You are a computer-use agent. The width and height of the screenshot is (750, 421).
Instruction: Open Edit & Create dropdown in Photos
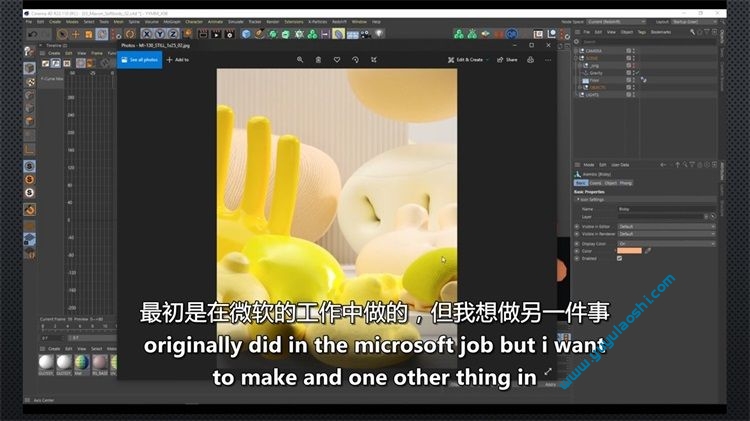(468, 60)
